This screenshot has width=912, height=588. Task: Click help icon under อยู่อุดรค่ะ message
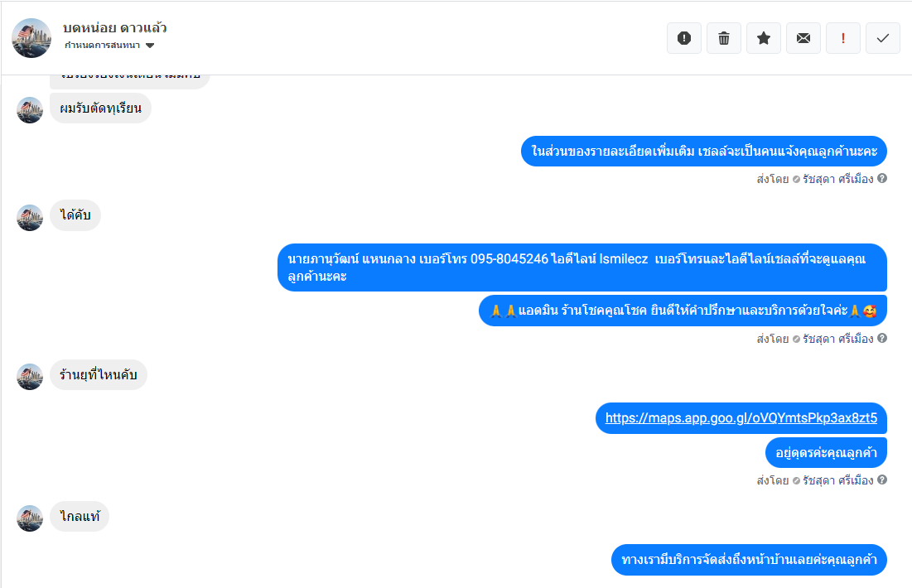(x=882, y=480)
